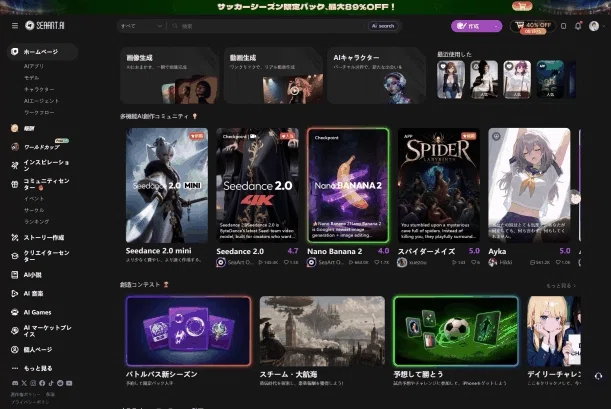Open the Reddit social icon
This screenshot has height=409, width=611.
(60, 383)
